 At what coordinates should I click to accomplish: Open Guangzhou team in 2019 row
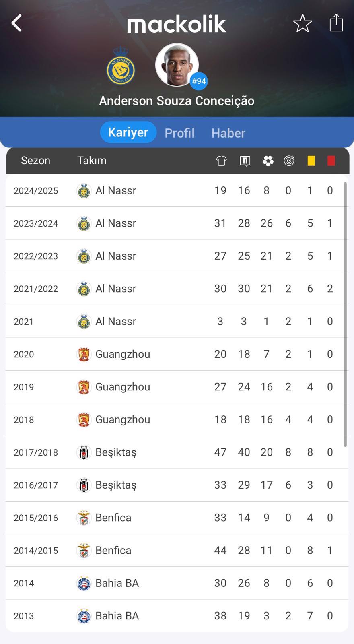[x=123, y=387]
